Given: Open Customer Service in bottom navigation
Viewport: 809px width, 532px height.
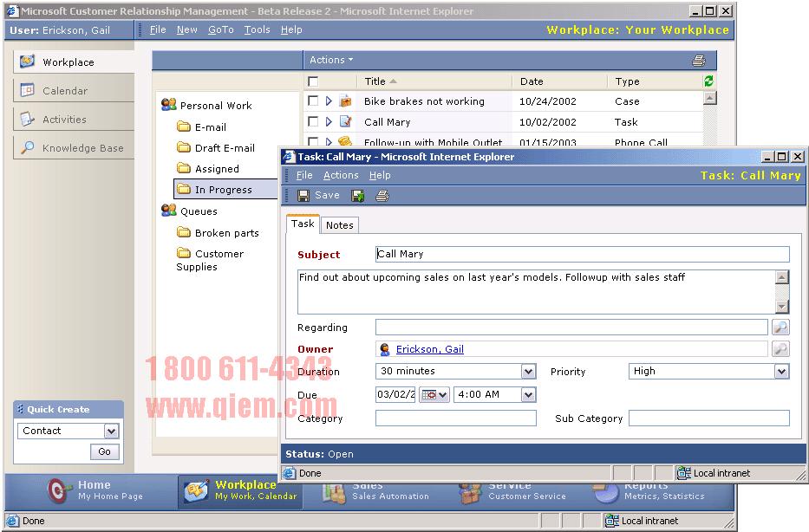Looking at the screenshot, I should coord(512,492).
